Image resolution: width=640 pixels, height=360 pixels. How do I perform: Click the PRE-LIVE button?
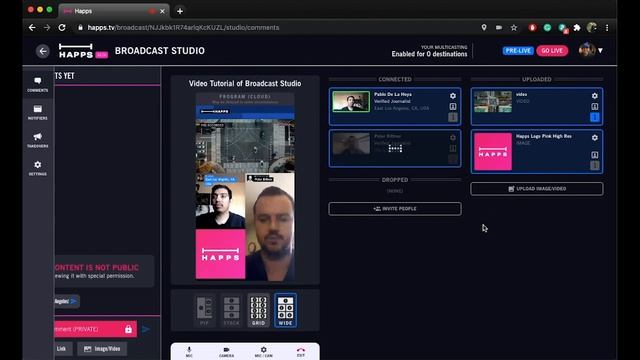pyautogui.click(x=518, y=51)
